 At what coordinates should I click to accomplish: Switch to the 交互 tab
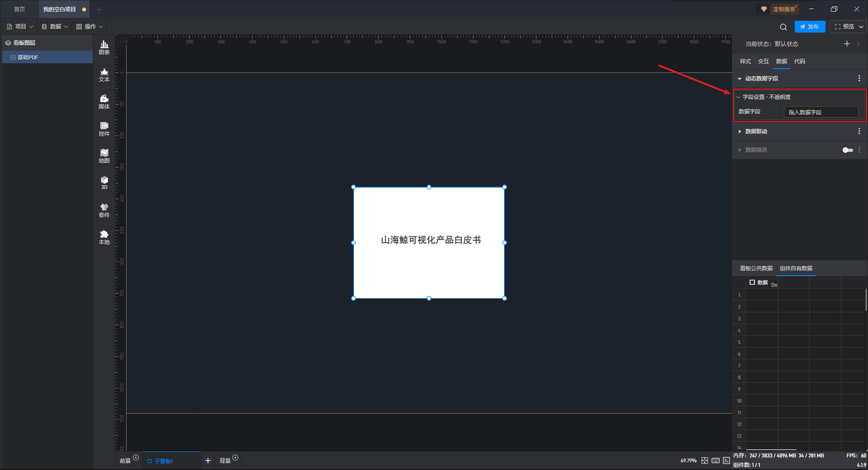coord(764,61)
